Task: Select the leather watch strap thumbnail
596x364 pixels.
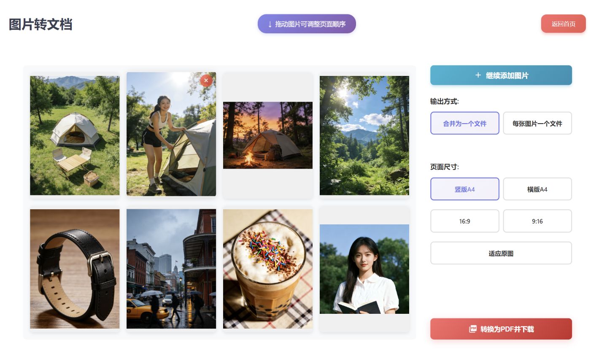Action: [75, 269]
